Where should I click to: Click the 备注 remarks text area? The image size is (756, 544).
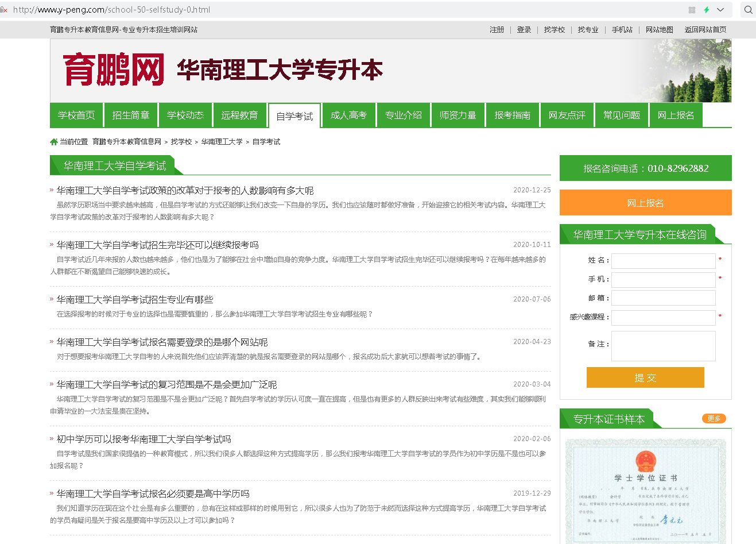663,346
